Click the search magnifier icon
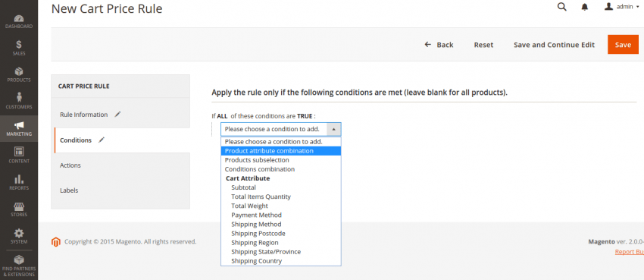This screenshot has width=644, height=280. coord(561,7)
